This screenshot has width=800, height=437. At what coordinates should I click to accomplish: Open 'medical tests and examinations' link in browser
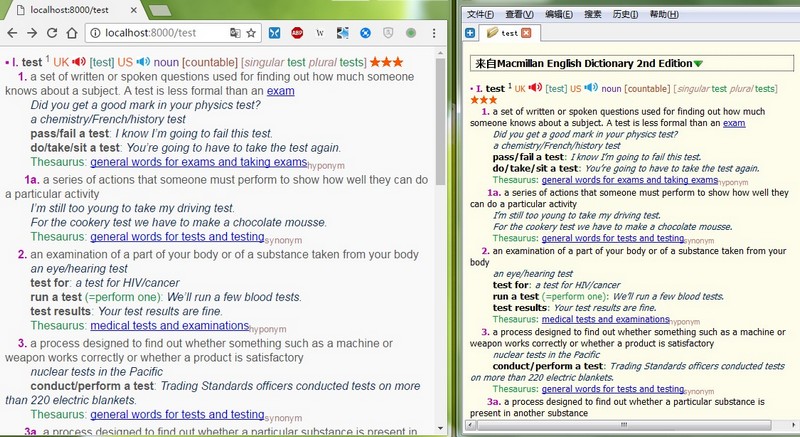170,325
